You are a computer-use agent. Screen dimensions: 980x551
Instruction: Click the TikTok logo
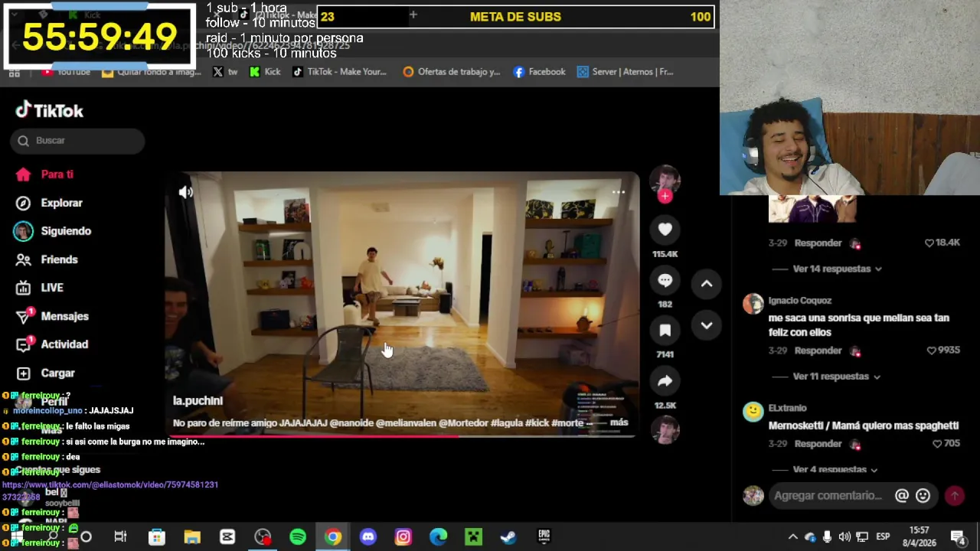click(49, 111)
